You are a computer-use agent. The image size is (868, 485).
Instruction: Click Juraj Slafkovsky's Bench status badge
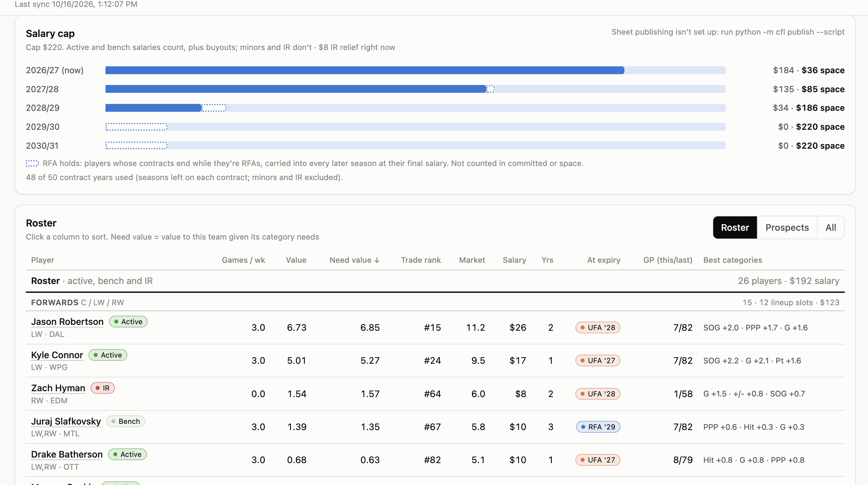point(126,422)
